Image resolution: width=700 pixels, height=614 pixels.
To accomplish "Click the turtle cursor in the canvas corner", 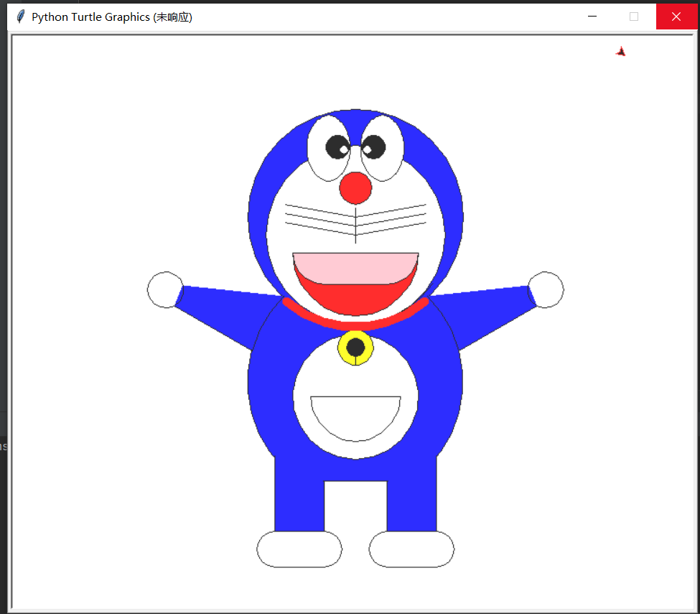I will [x=620, y=51].
